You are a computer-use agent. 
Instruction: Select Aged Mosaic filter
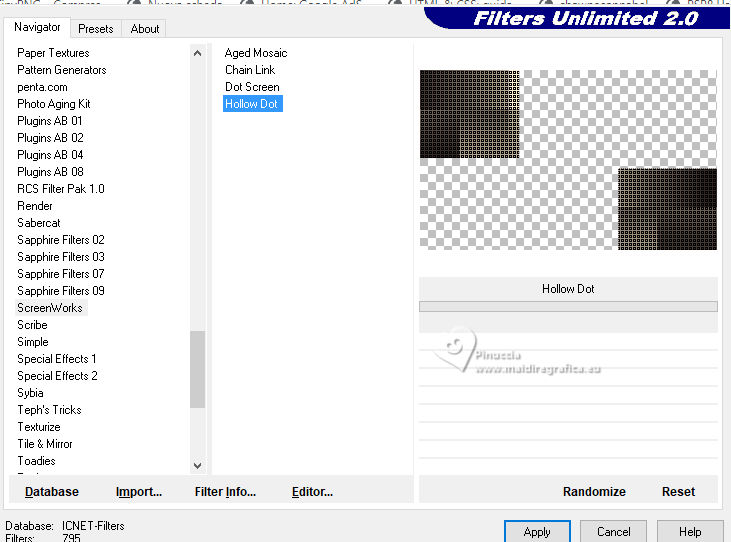(256, 53)
